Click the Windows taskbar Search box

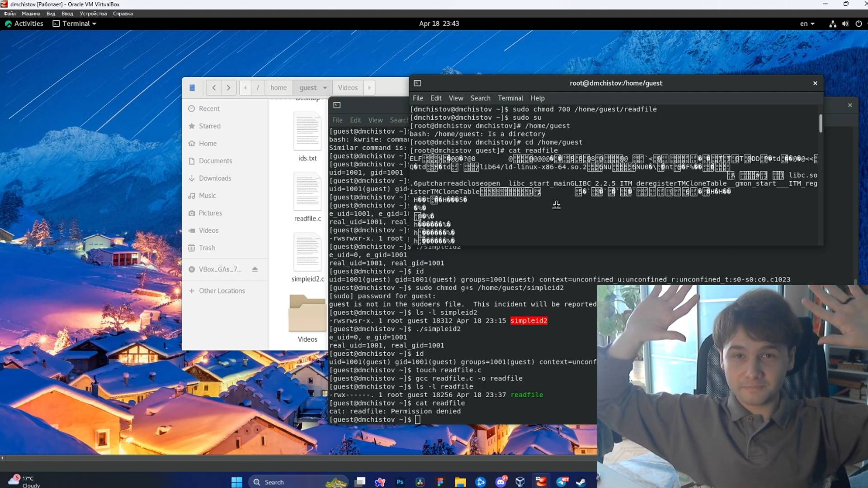click(298, 482)
